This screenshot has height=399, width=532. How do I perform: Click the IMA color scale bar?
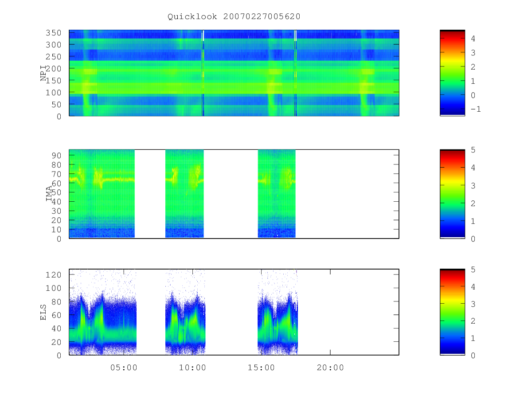pos(452,194)
